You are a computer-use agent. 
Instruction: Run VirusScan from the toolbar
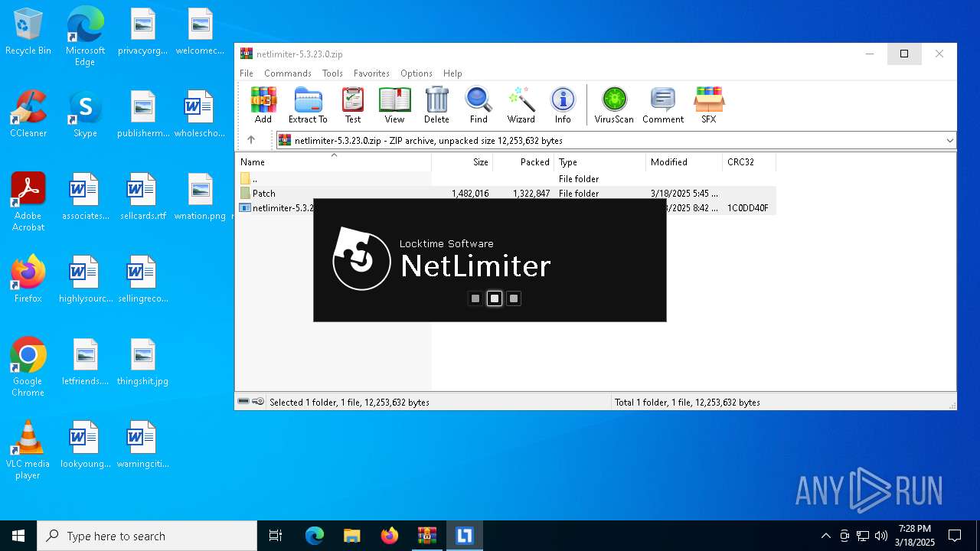614,105
